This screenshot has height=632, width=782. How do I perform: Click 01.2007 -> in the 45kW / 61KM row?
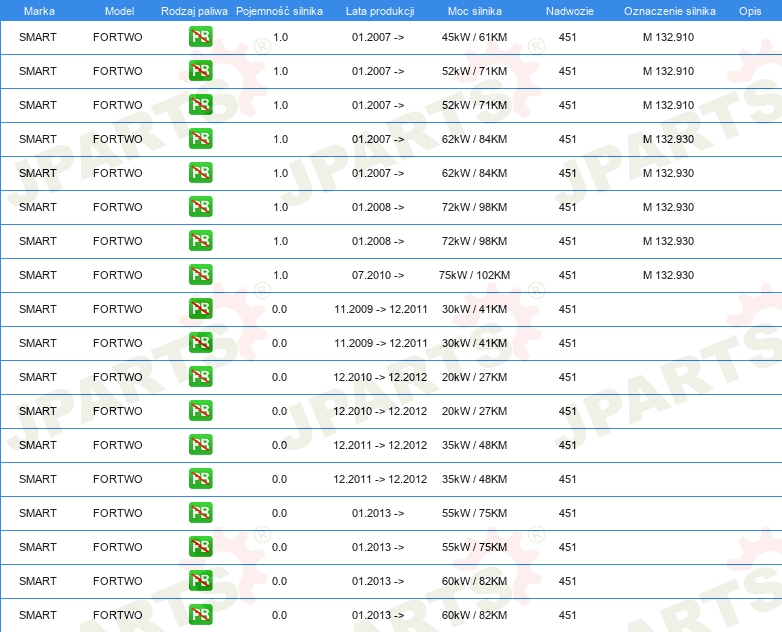click(x=378, y=37)
